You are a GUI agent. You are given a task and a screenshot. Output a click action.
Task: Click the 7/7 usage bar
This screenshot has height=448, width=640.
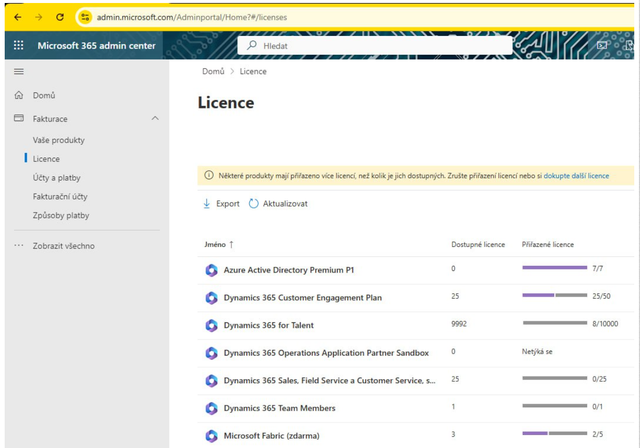pos(555,268)
